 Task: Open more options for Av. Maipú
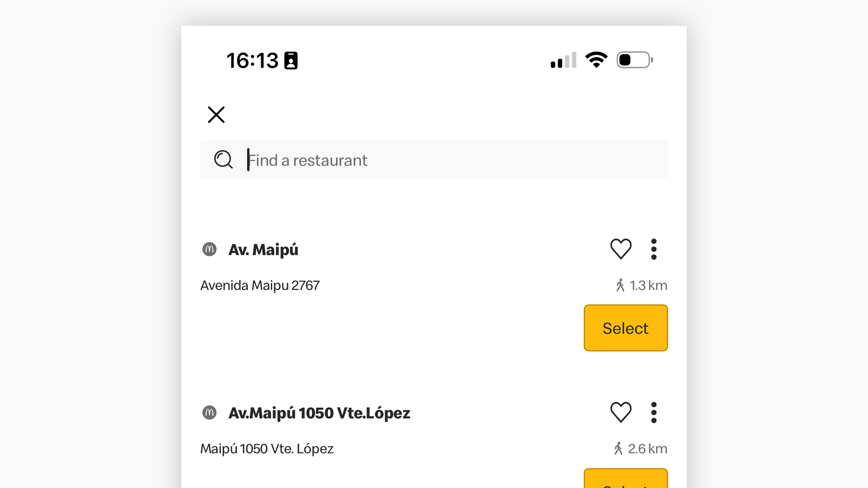(x=654, y=249)
